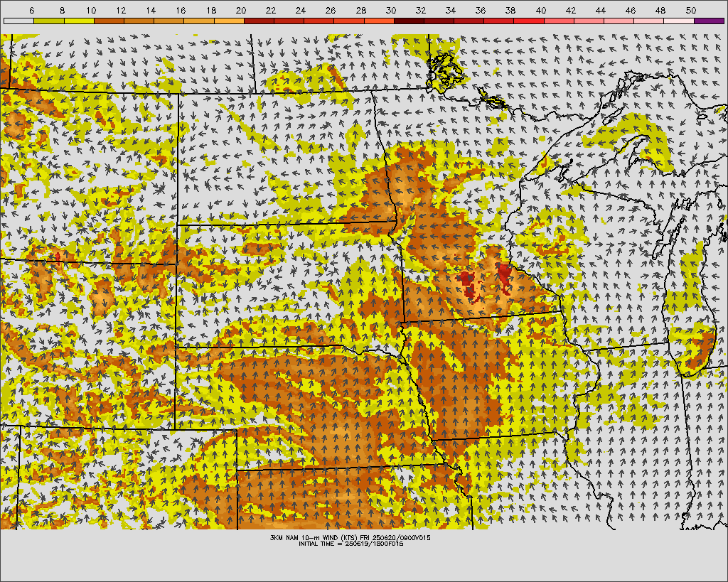Screen dimensions: 728x582
Task: Choose the 14–16 knot legend swatch
Action: point(169,21)
